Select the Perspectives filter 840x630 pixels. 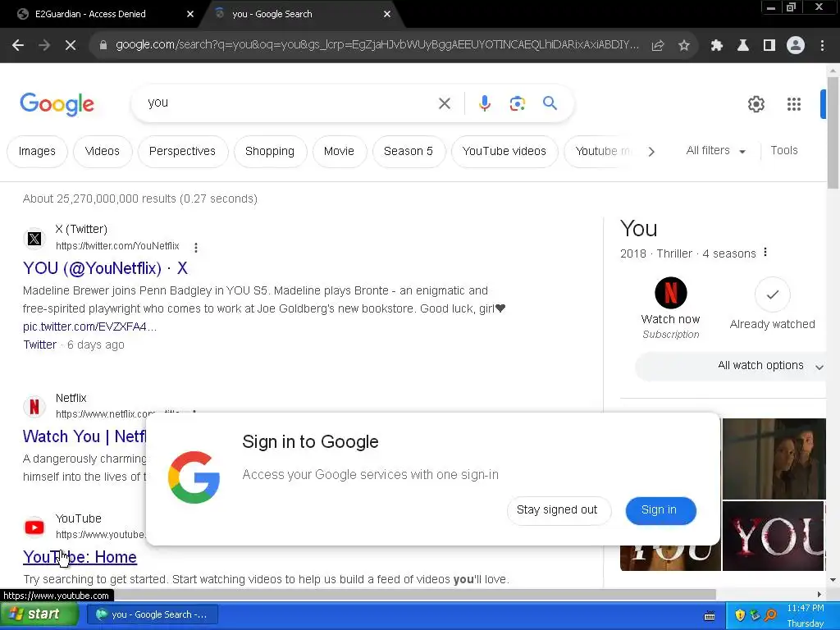point(182,152)
